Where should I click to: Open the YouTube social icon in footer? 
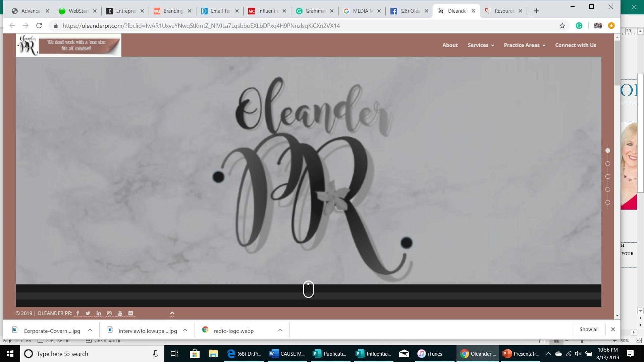click(x=120, y=313)
